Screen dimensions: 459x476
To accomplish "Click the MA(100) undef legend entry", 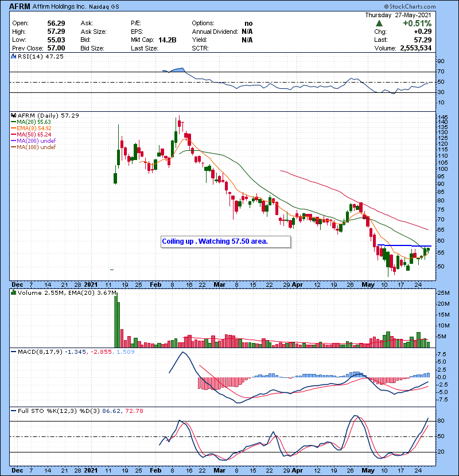I will tap(33, 147).
